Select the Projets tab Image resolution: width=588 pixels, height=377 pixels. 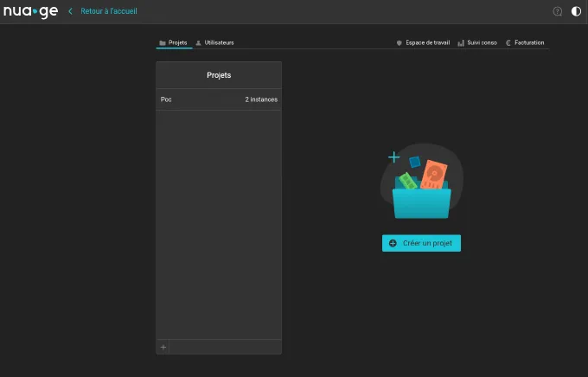tap(174, 42)
